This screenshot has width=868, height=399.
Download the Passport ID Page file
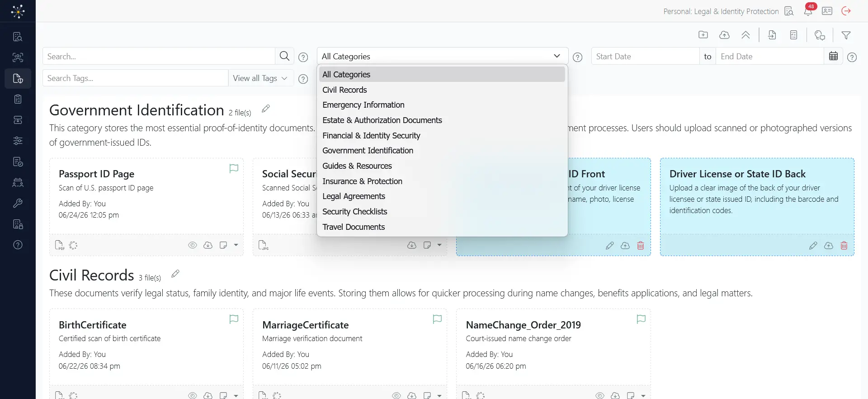(x=208, y=245)
